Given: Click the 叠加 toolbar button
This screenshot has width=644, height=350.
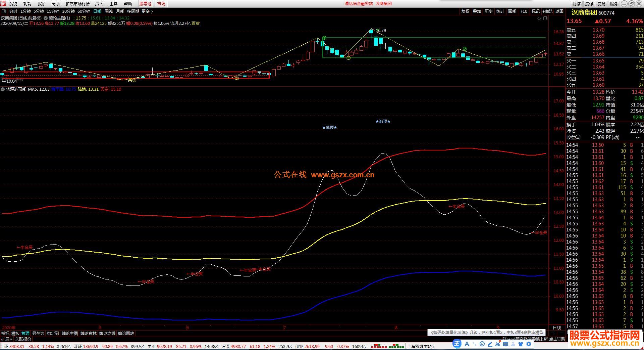Looking at the screenshot, I should 477,11.
